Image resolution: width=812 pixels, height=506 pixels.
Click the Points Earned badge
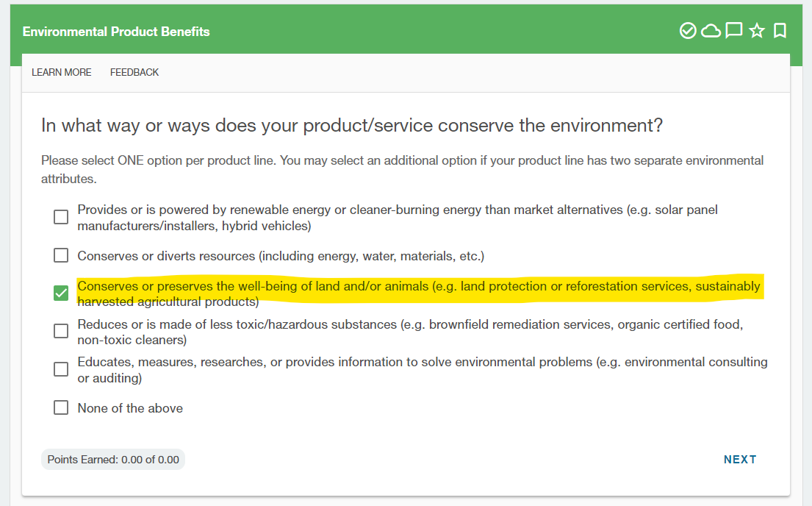click(113, 460)
